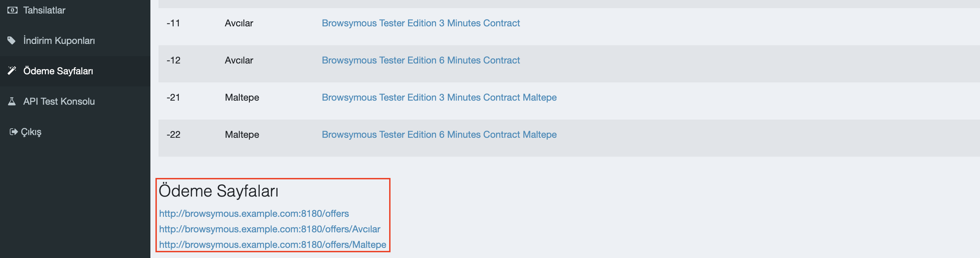980x258 pixels.
Task: Click the Tahsilatlar money icon
Action: pos(12,10)
